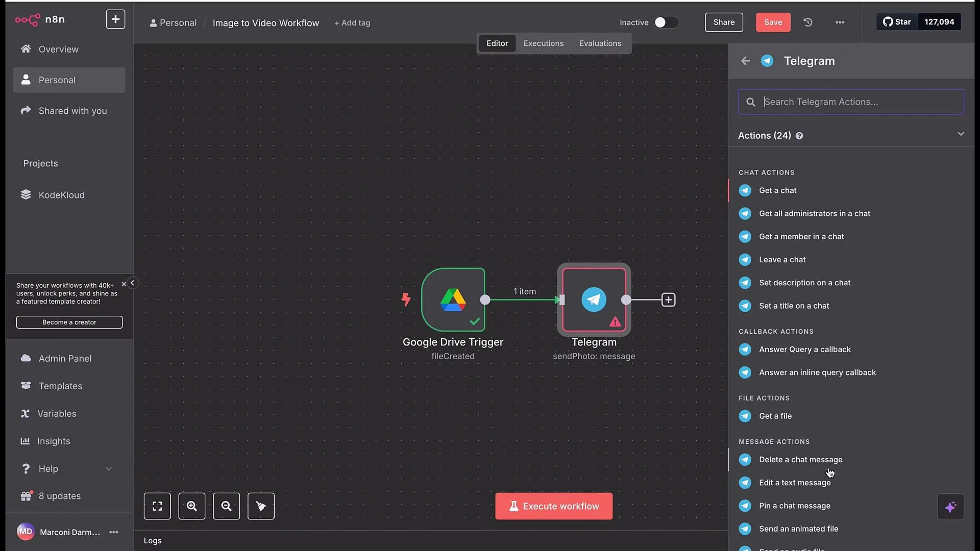Select Answer an inline query callback
Viewport: 980px width, 551px height.
coord(851,372)
